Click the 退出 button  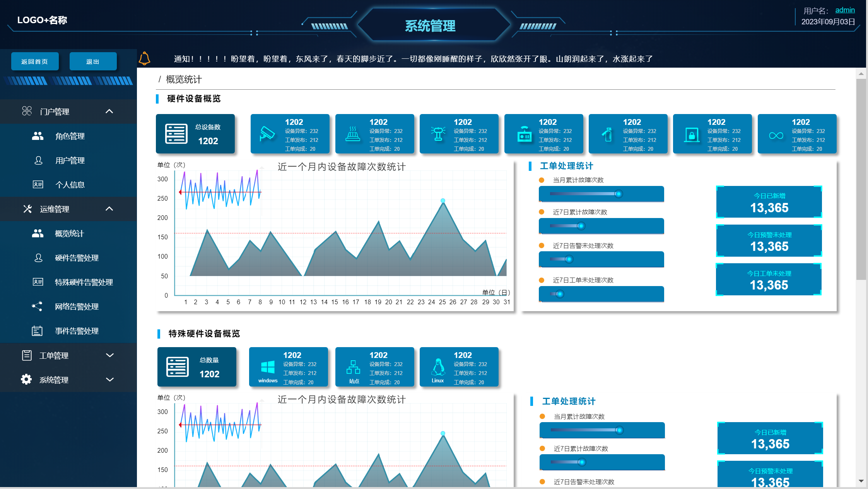(93, 61)
